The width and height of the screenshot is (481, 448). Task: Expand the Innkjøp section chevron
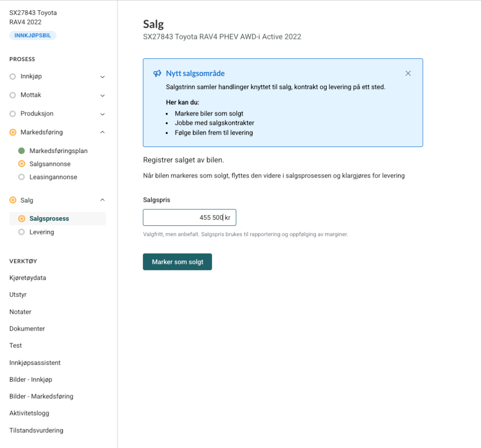click(x=102, y=77)
